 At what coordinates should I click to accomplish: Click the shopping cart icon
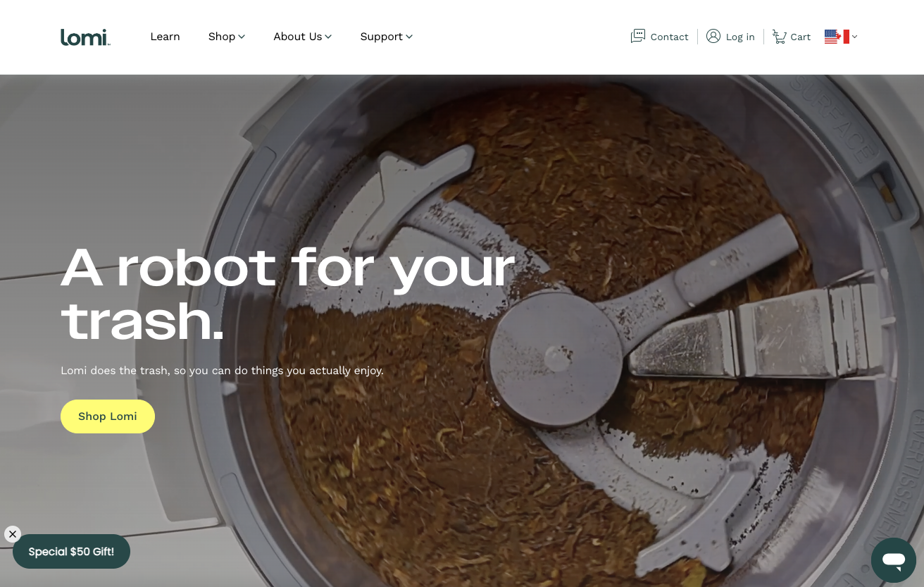coord(779,37)
